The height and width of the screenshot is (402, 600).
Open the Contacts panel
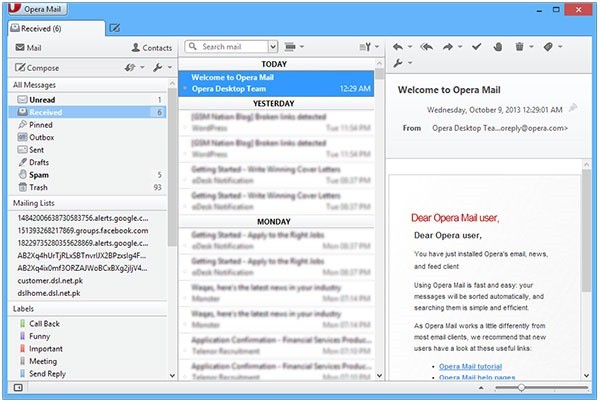(152, 48)
